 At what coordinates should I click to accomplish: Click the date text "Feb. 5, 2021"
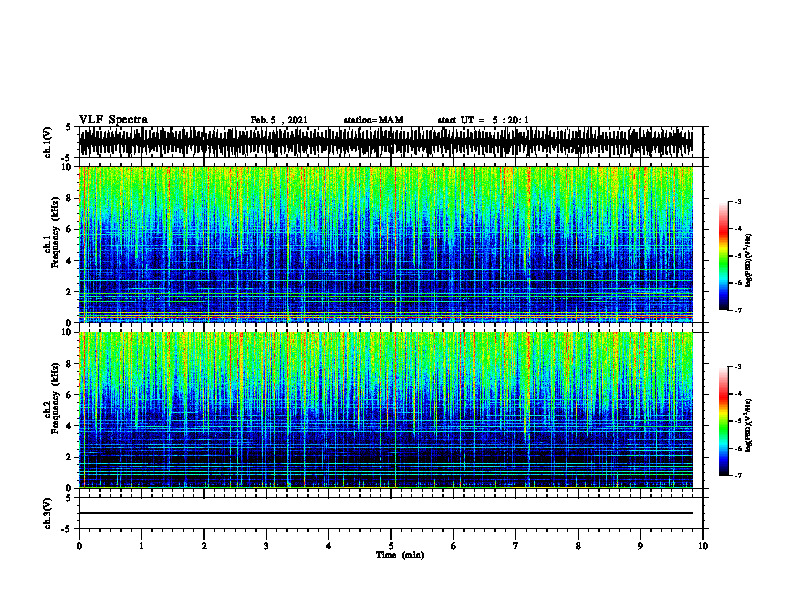click(279, 120)
